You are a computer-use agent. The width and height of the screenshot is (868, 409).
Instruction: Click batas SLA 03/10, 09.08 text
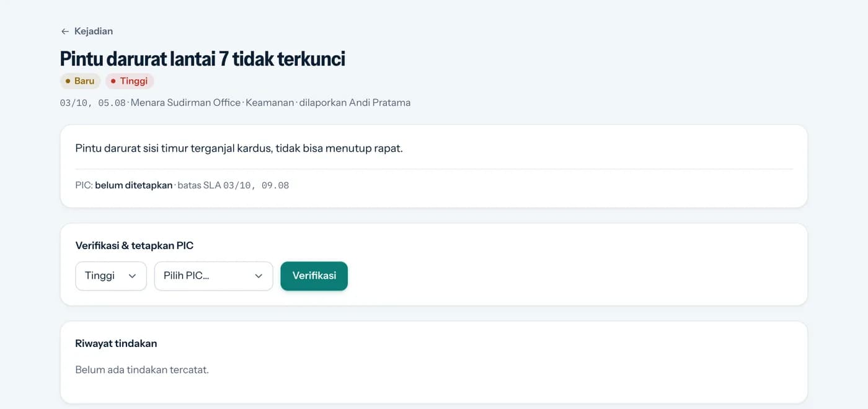[233, 185]
